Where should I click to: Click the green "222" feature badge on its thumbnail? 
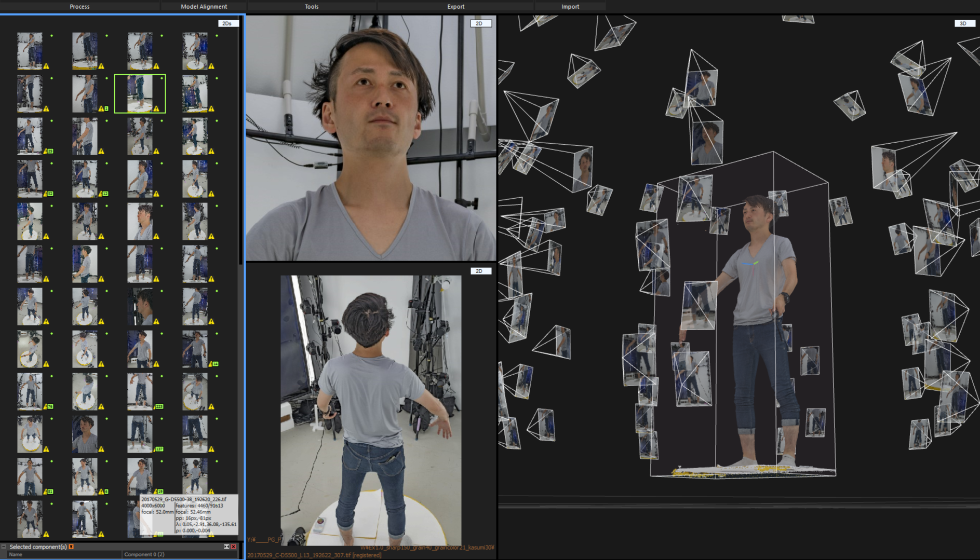coord(159,406)
